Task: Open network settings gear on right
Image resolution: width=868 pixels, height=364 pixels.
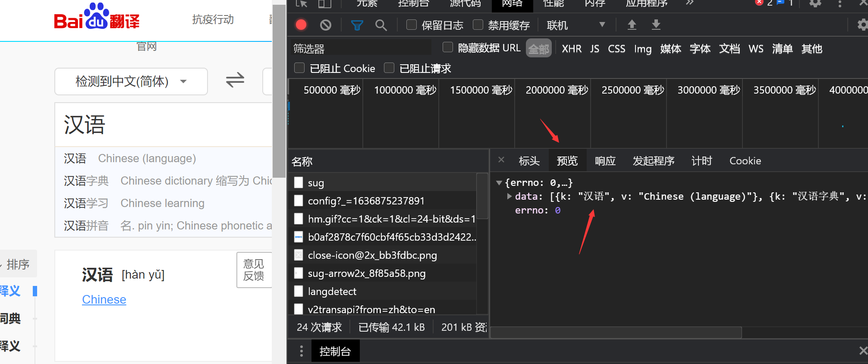Action: click(x=862, y=25)
